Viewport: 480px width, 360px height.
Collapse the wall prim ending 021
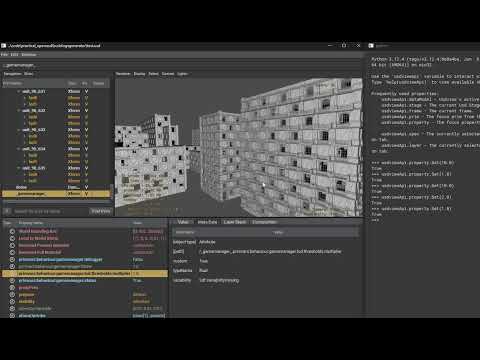[x=19, y=91]
